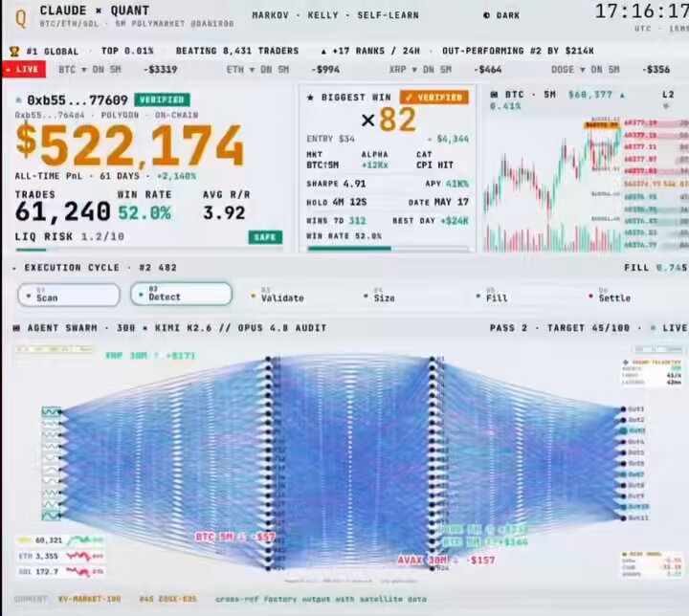The image size is (689, 616).
Task: Open the DOGE DN 5M dropdown
Action: (586, 70)
